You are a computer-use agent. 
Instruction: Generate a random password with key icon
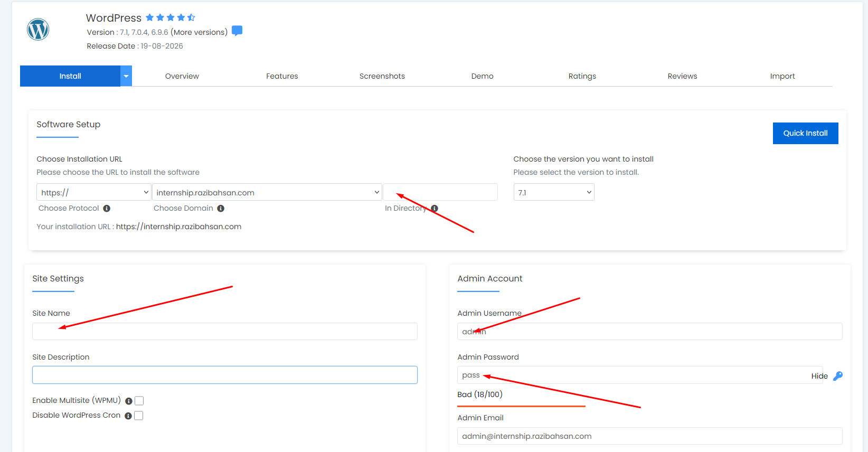click(838, 376)
